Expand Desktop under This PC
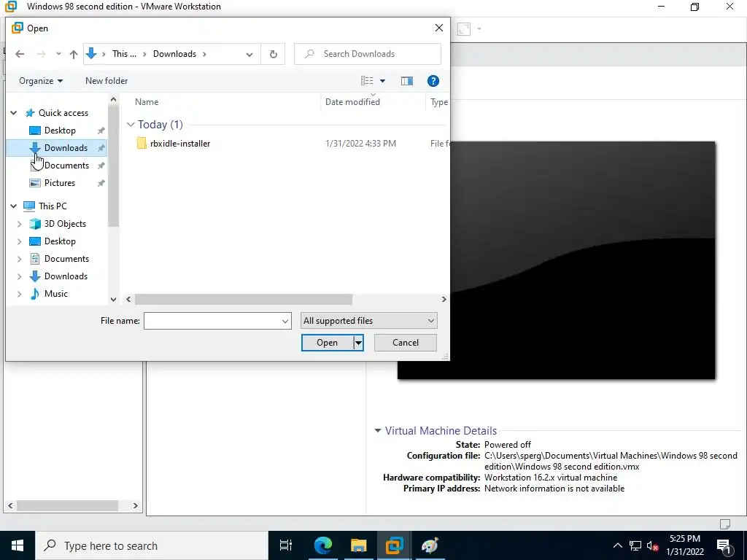 pos(20,241)
